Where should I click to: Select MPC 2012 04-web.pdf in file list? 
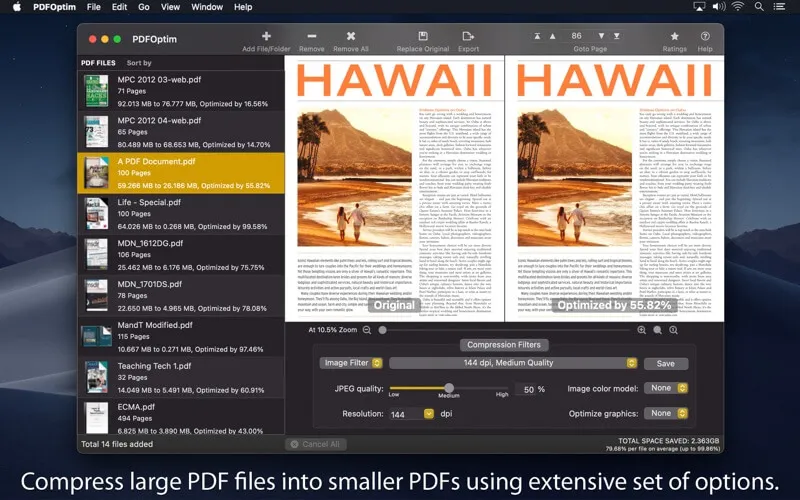[x=181, y=132]
